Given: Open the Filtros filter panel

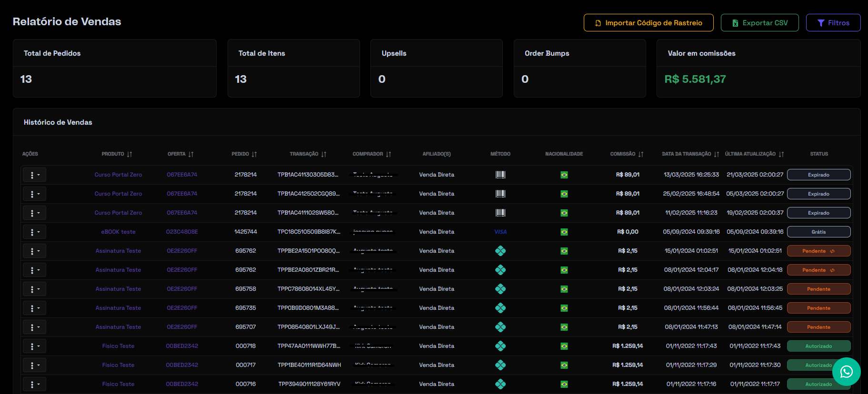Looking at the screenshot, I should click(833, 23).
